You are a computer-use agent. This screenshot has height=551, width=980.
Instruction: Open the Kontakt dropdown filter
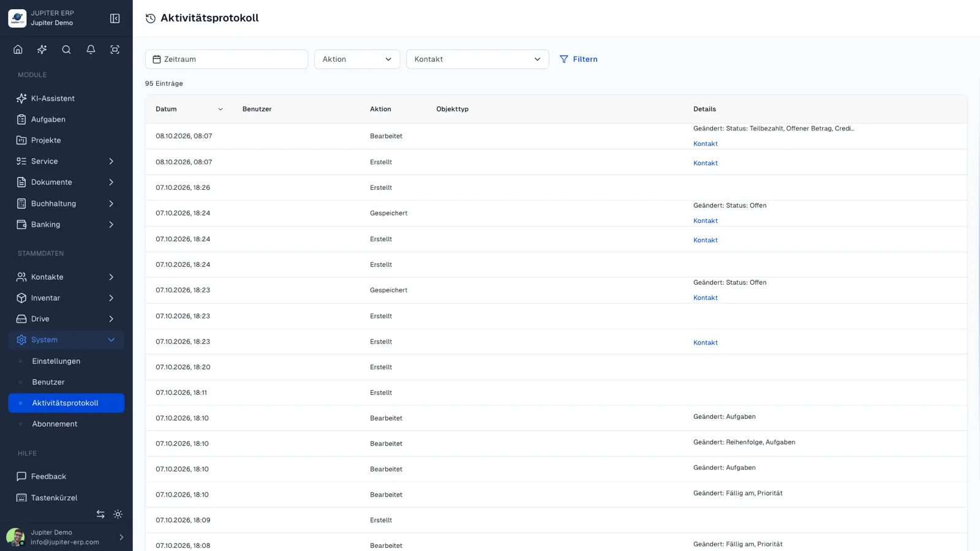tap(478, 59)
